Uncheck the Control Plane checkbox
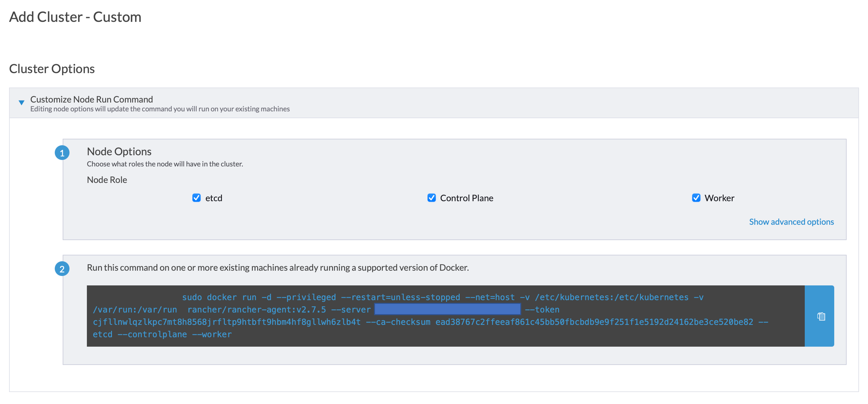This screenshot has width=868, height=404. [431, 198]
